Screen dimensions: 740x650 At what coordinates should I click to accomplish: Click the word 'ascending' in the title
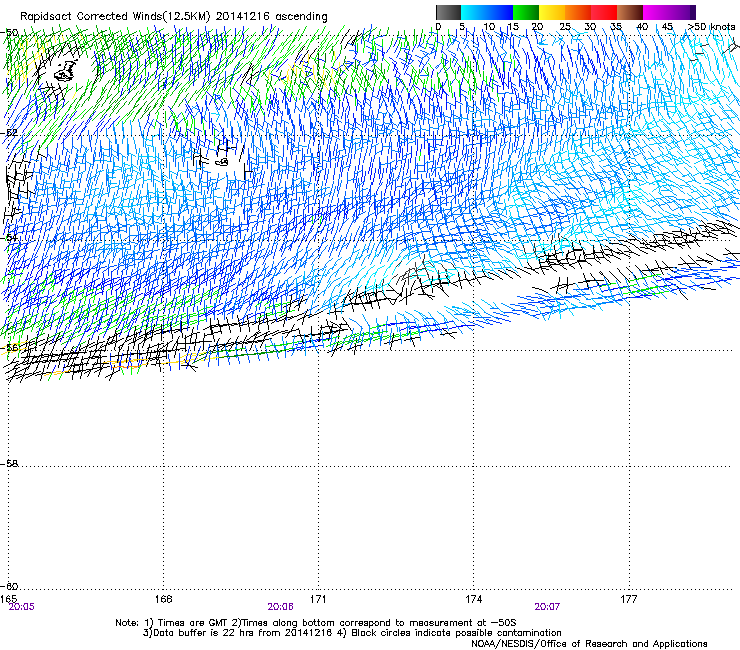coord(301,17)
